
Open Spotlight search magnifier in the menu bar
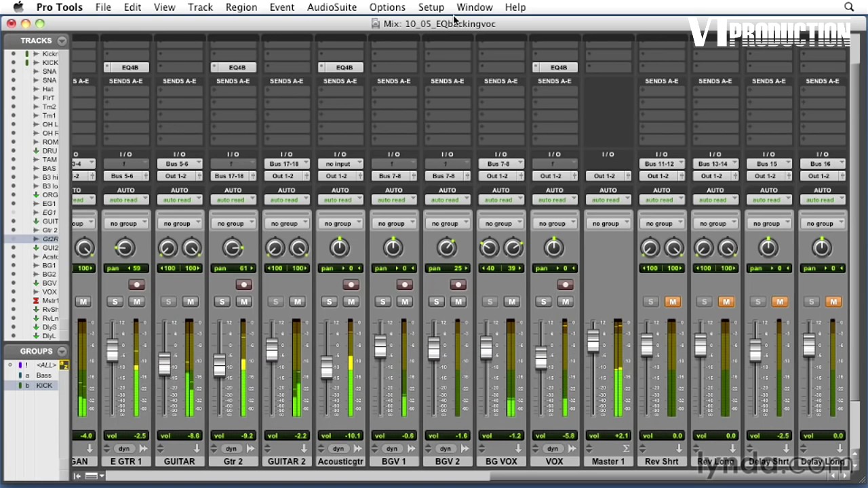(x=849, y=7)
